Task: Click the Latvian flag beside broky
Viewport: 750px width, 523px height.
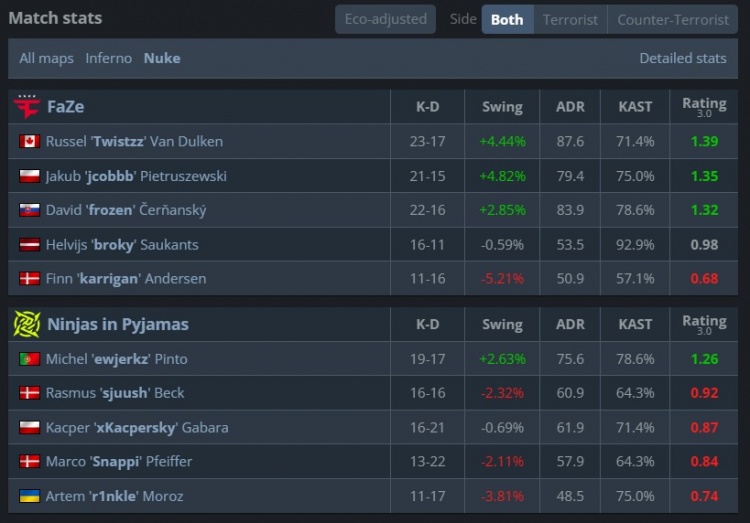Action: (29, 245)
